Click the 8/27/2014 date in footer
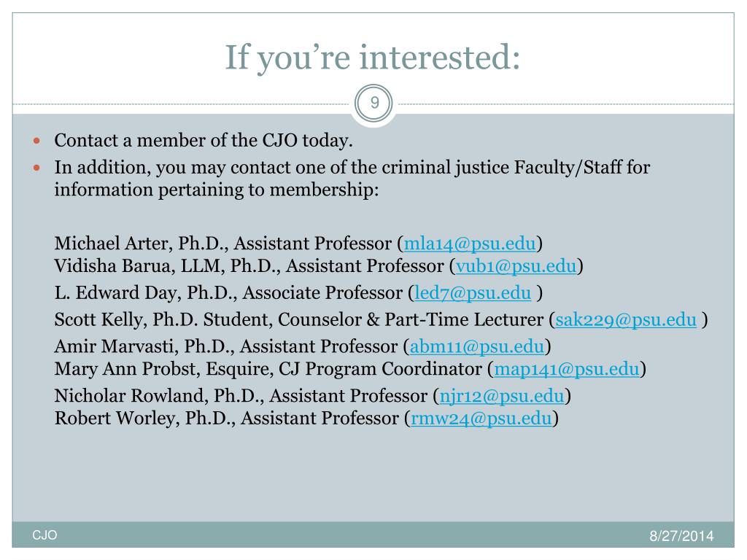This screenshot has width=747, height=560. coord(681,536)
